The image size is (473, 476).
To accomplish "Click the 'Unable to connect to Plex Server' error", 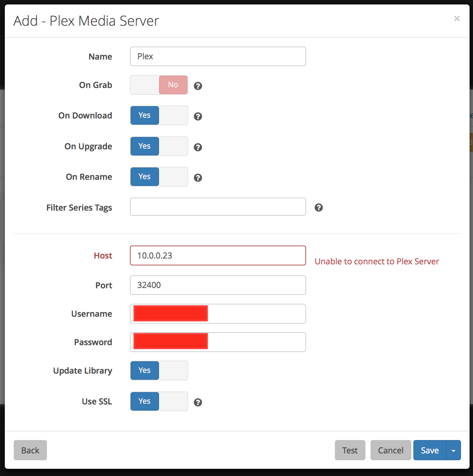I will (x=377, y=262).
